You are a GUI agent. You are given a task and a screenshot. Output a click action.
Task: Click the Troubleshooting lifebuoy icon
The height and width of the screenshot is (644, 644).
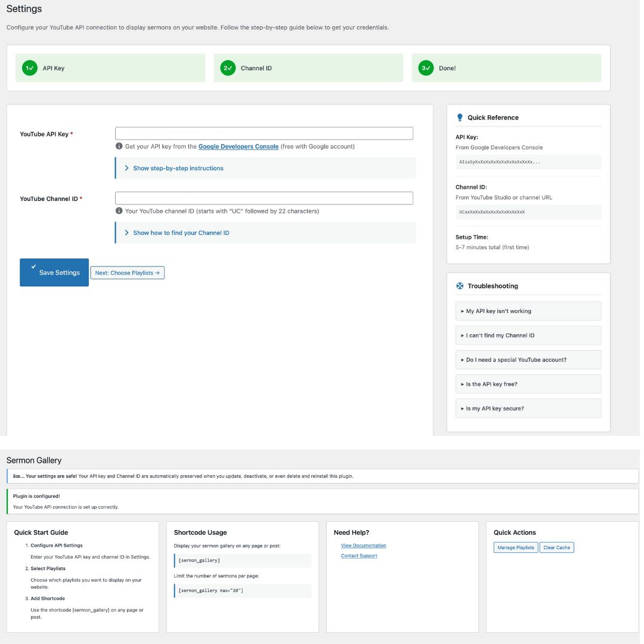[460, 286]
